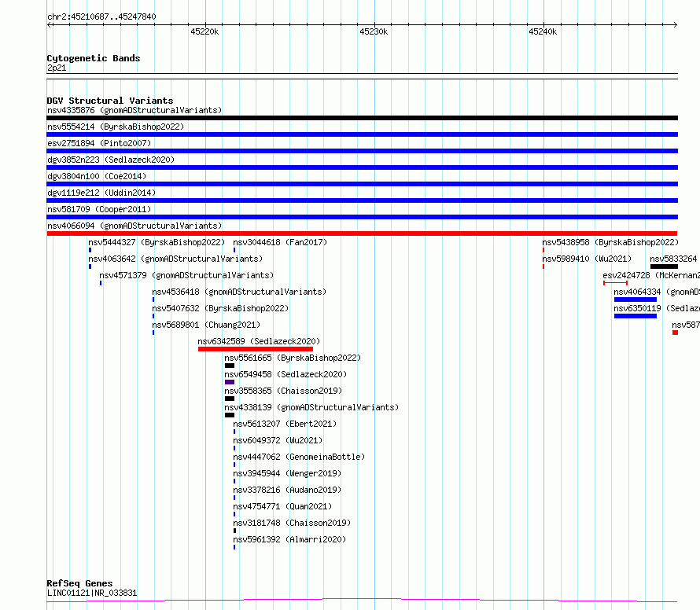Select the black bar under nsv4338139

[x=230, y=415]
